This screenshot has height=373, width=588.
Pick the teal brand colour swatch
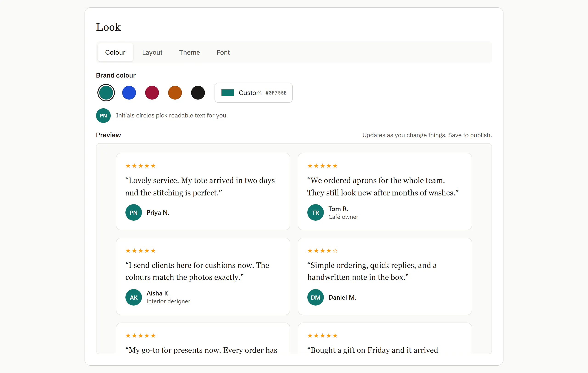(106, 93)
